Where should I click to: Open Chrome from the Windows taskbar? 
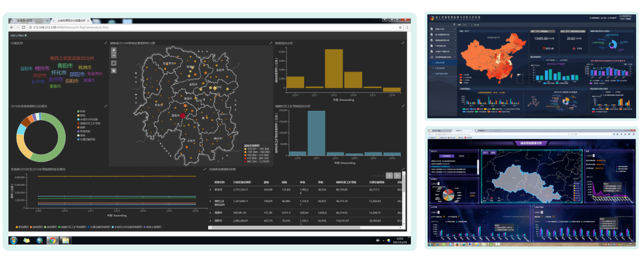coord(52,240)
